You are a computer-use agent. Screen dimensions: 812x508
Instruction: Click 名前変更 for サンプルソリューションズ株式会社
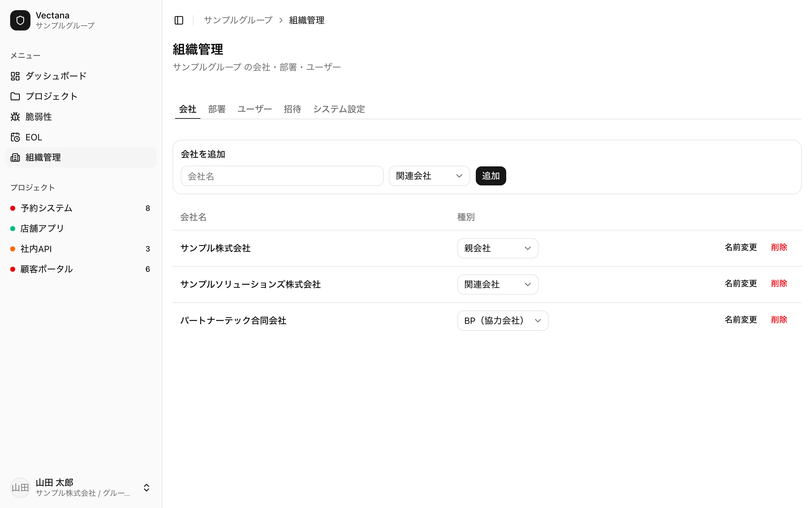pyautogui.click(x=741, y=284)
